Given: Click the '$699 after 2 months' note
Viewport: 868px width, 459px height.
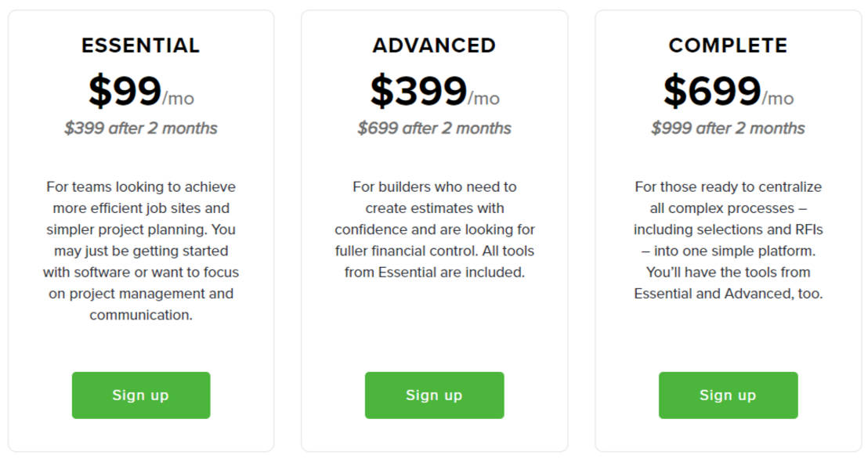Looking at the screenshot, I should pos(434,127).
